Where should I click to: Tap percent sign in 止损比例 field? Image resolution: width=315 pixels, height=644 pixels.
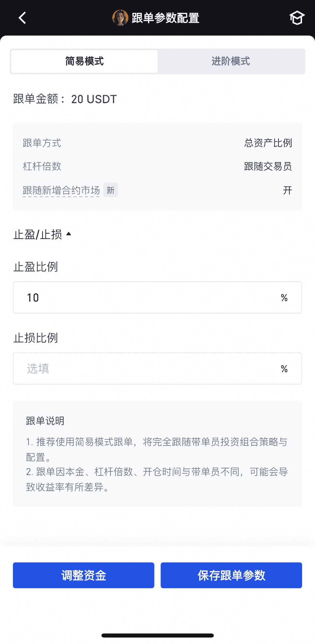(x=284, y=369)
